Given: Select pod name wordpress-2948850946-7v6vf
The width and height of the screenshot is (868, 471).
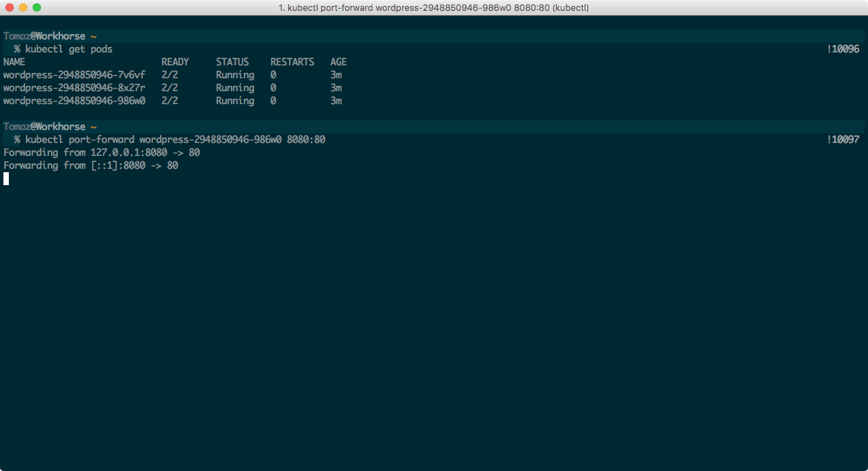Looking at the screenshot, I should 74,75.
